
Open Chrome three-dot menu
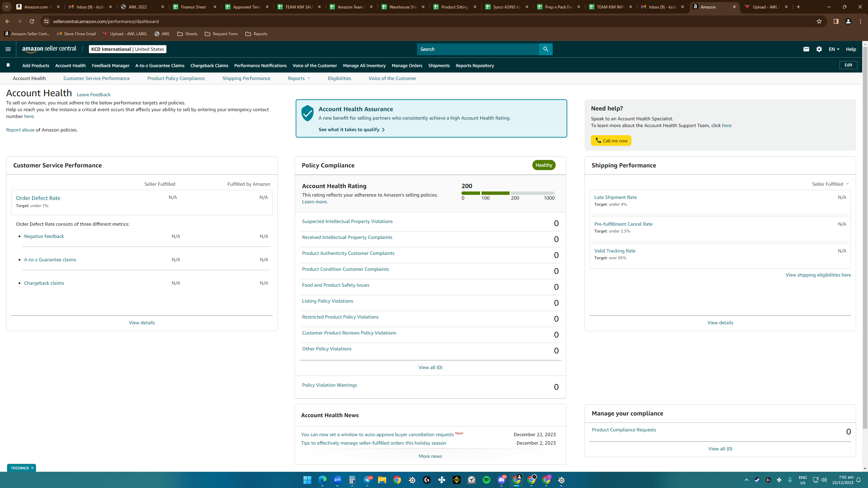click(x=861, y=21)
